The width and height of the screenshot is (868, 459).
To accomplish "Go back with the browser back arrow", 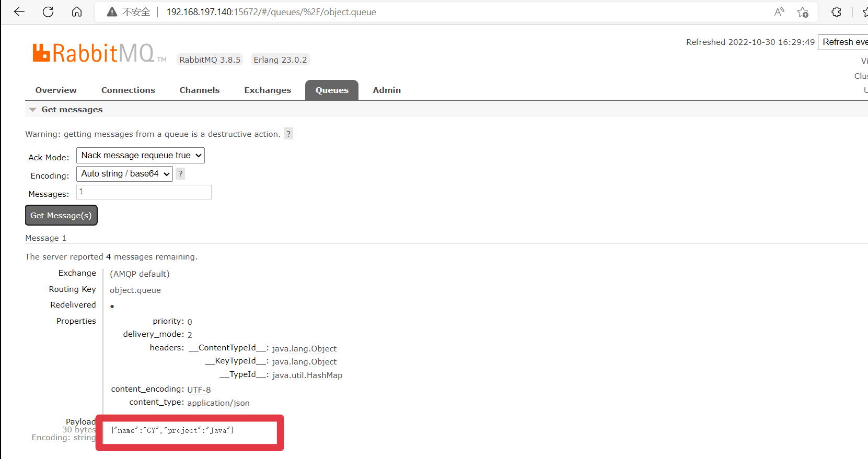I will [x=19, y=12].
